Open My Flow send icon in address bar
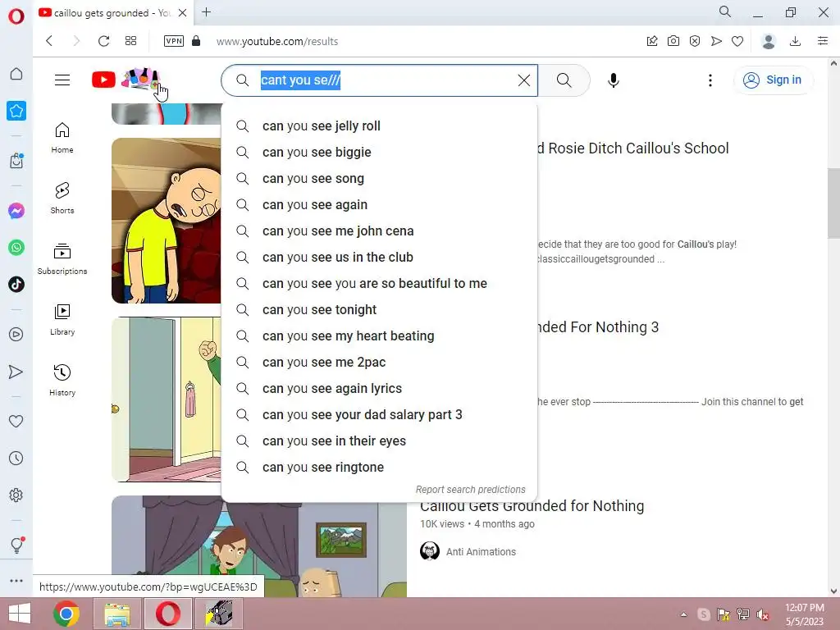Image resolution: width=840 pixels, height=630 pixels. [x=716, y=41]
